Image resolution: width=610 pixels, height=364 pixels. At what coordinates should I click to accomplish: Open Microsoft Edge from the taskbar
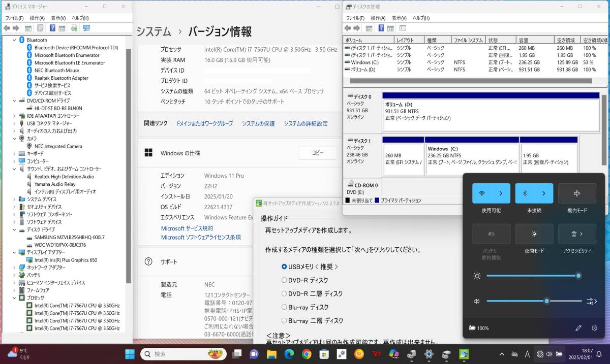(x=289, y=354)
